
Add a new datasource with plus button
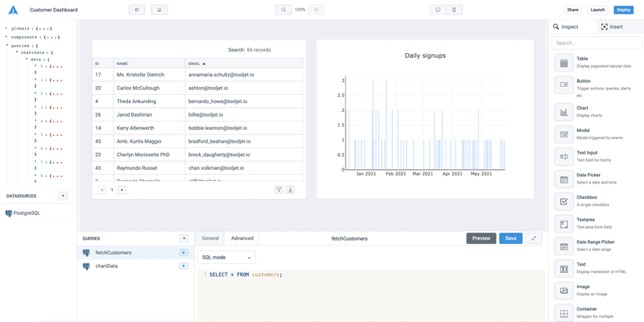point(63,196)
